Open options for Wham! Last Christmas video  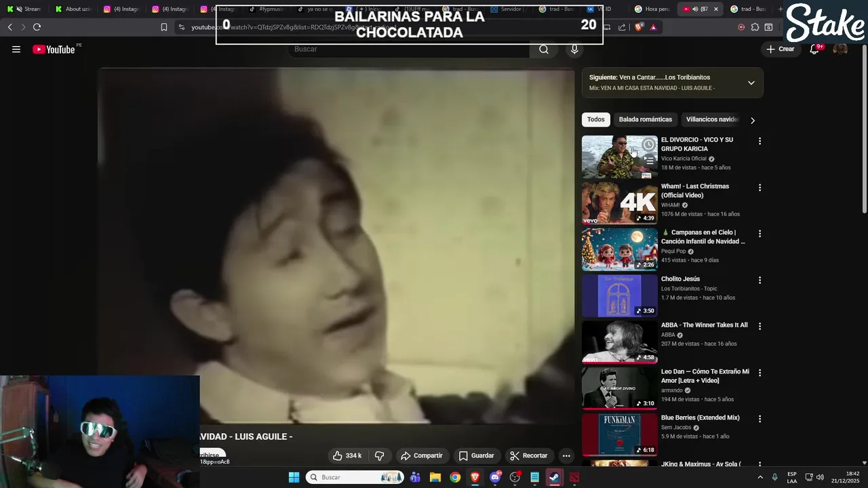759,187
